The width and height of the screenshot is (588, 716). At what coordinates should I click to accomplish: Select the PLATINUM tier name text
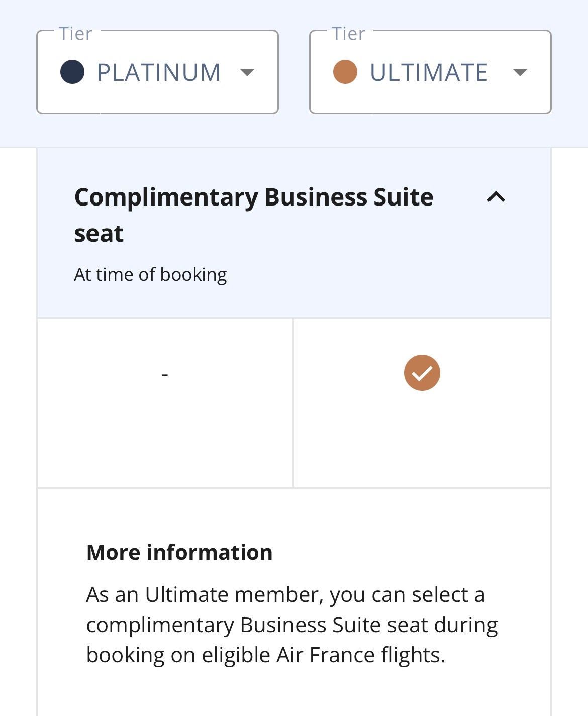(x=159, y=72)
